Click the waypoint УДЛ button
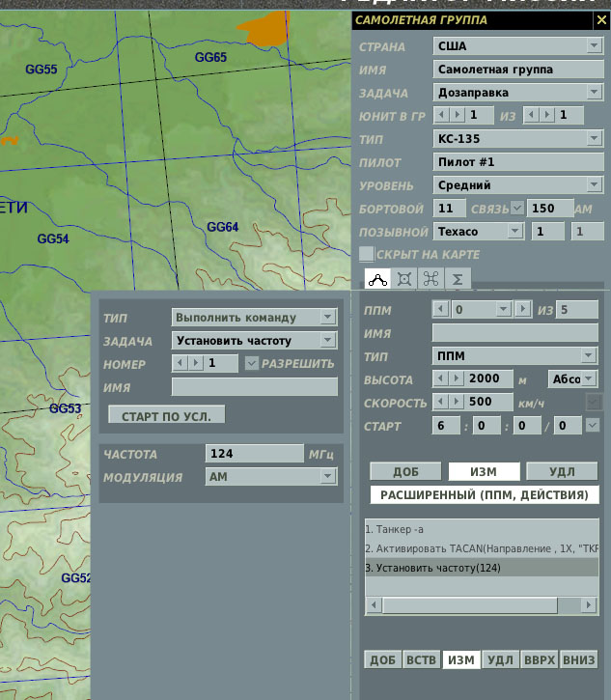Image resolution: width=611 pixels, height=700 pixels. 562,471
